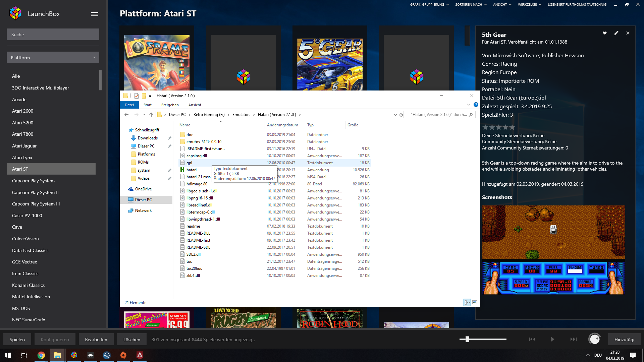Open WERKZEUGE dropdown menu
The image size is (644, 362).
(x=529, y=5)
